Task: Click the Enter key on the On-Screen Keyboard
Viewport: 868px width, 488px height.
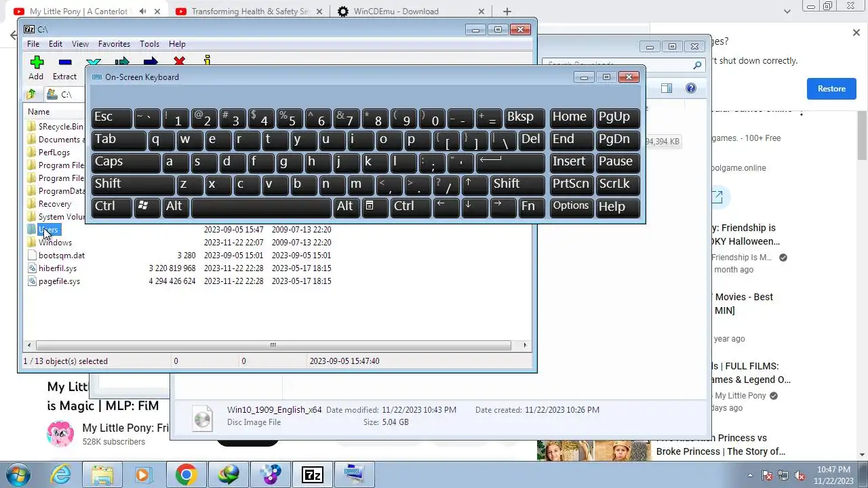Action: tap(510, 163)
